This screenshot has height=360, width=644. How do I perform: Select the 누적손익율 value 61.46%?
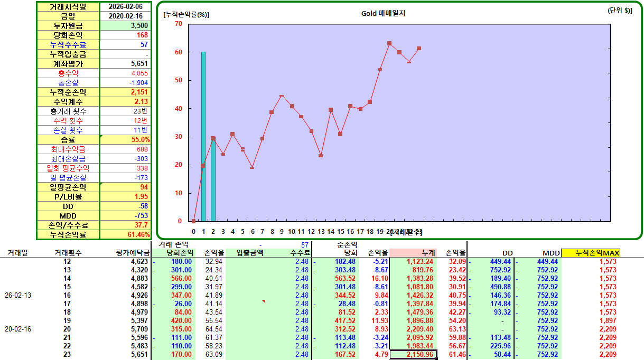tap(125, 234)
